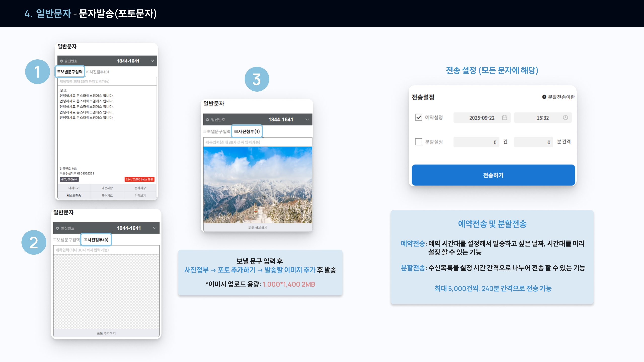Screen dimensions: 644x362
Task: Click the 포토 추가하기 button
Action: click(106, 333)
